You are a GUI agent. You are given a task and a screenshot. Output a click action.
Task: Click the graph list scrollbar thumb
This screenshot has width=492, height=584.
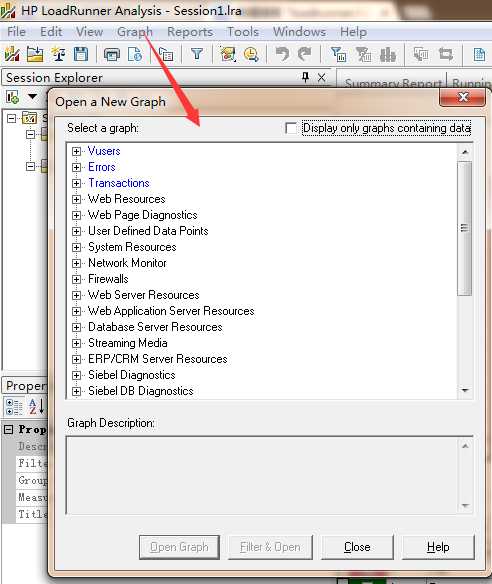(x=464, y=228)
